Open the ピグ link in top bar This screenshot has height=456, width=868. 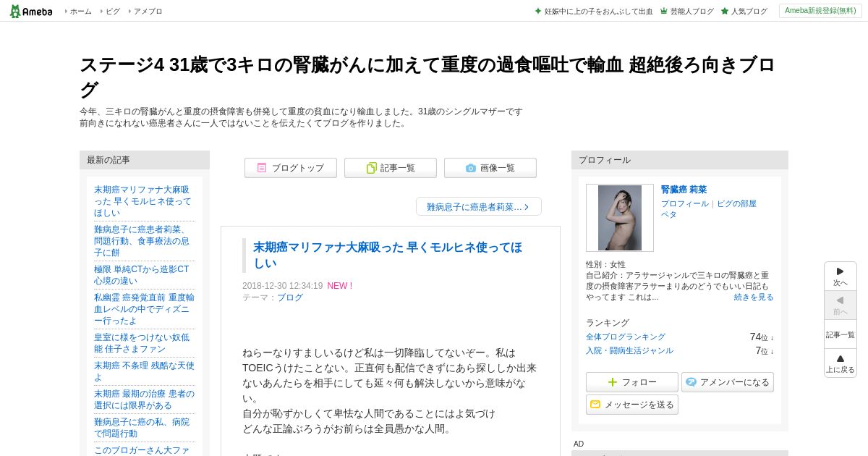(x=113, y=12)
